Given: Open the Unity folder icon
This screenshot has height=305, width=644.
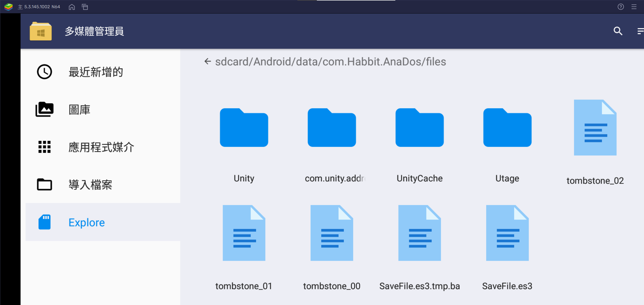Looking at the screenshot, I should [244, 127].
